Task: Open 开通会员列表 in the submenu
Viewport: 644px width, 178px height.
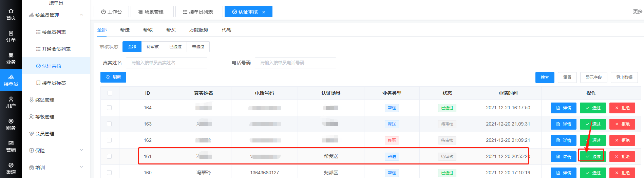Action: point(56,49)
